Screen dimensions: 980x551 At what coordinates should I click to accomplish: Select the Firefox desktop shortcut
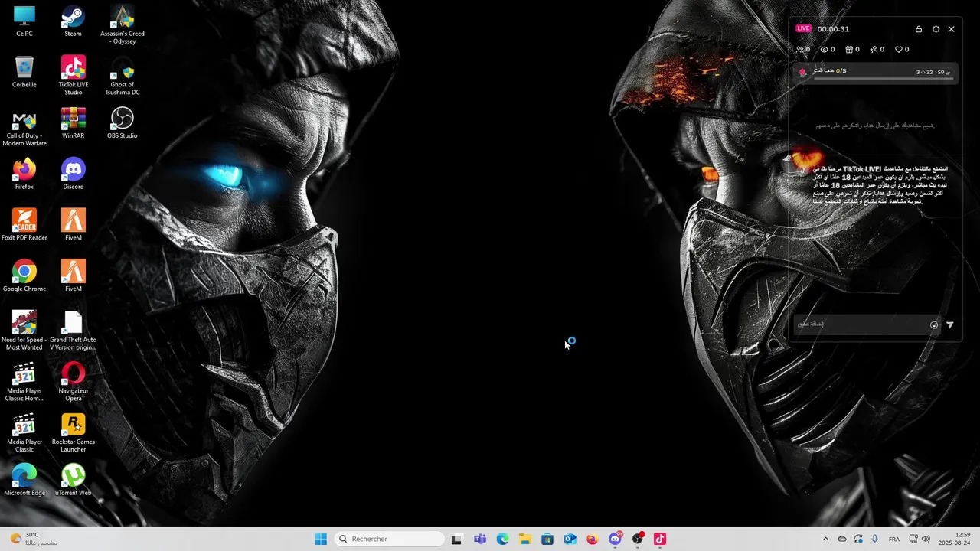[x=24, y=174]
